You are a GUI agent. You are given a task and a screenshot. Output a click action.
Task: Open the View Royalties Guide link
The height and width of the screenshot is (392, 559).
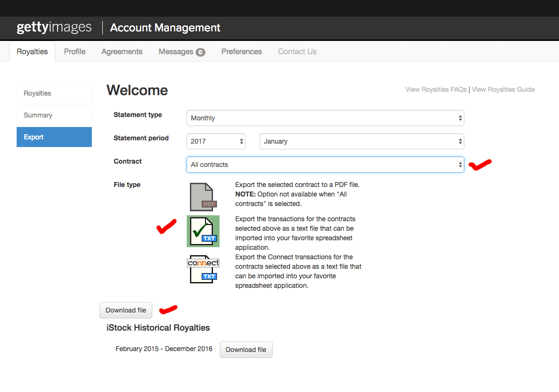click(503, 89)
